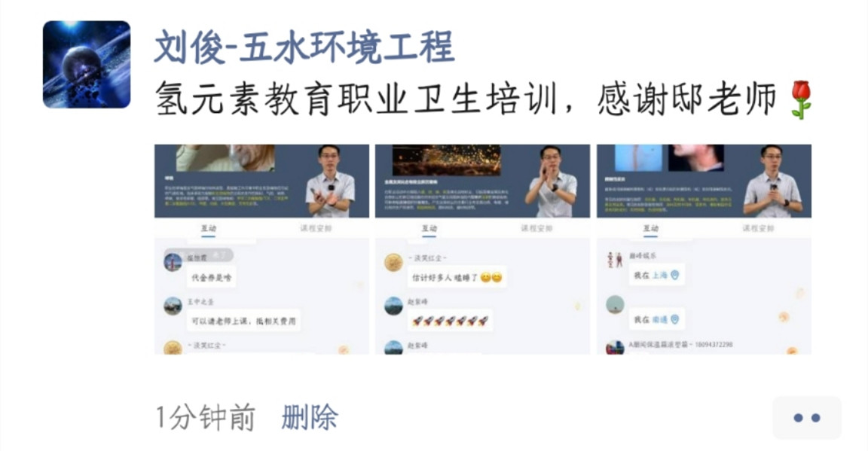Viewport: 868px width, 451px height.
Task: Select 课程安排 tab in the first image
Action: (x=316, y=228)
